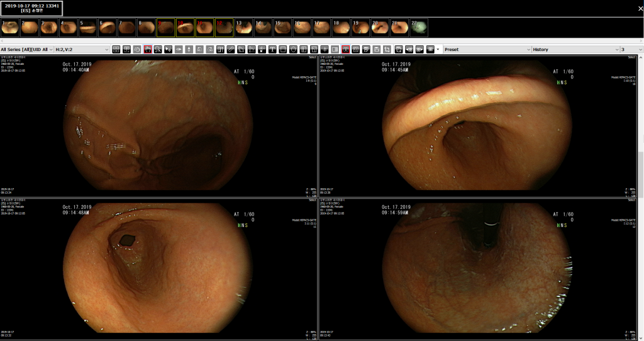The height and width of the screenshot is (341, 644).
Task: Select thumbnail number 1
Action: [10, 28]
